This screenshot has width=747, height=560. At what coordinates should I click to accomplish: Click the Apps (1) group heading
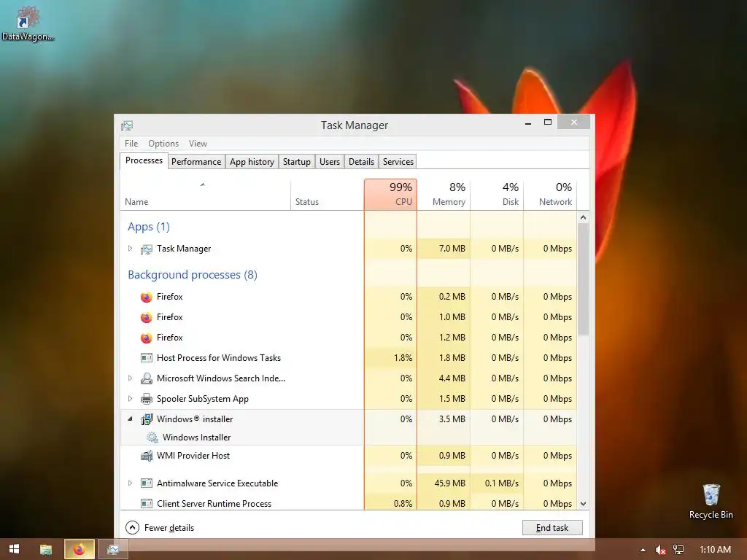tap(149, 227)
